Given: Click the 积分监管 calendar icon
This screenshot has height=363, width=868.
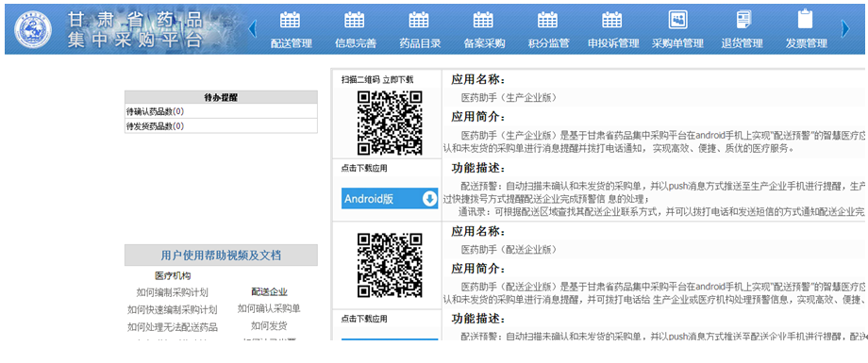Looking at the screenshot, I should [548, 20].
